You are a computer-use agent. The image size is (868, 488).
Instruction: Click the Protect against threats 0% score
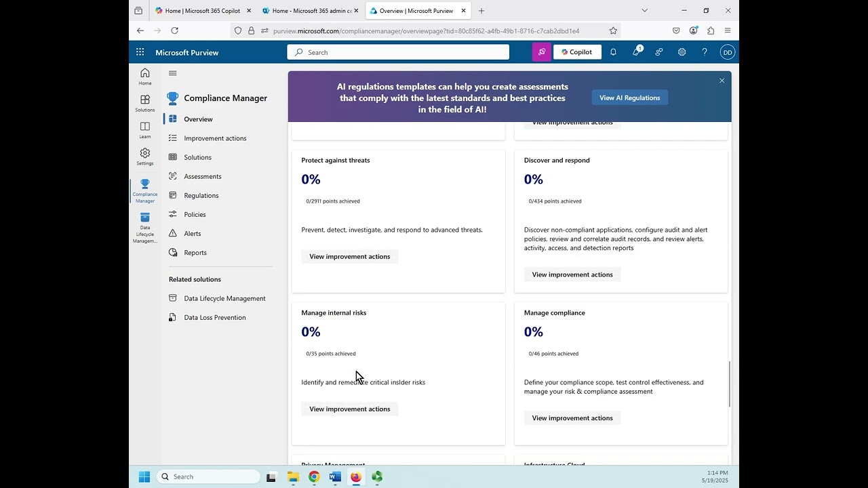(x=311, y=179)
